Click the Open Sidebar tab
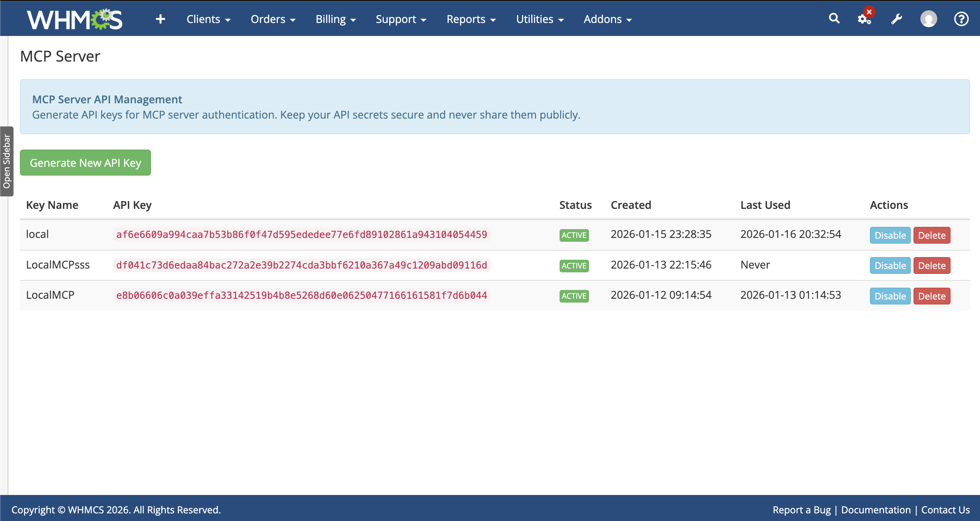Screen dimensions: 980x521 click(x=6, y=161)
